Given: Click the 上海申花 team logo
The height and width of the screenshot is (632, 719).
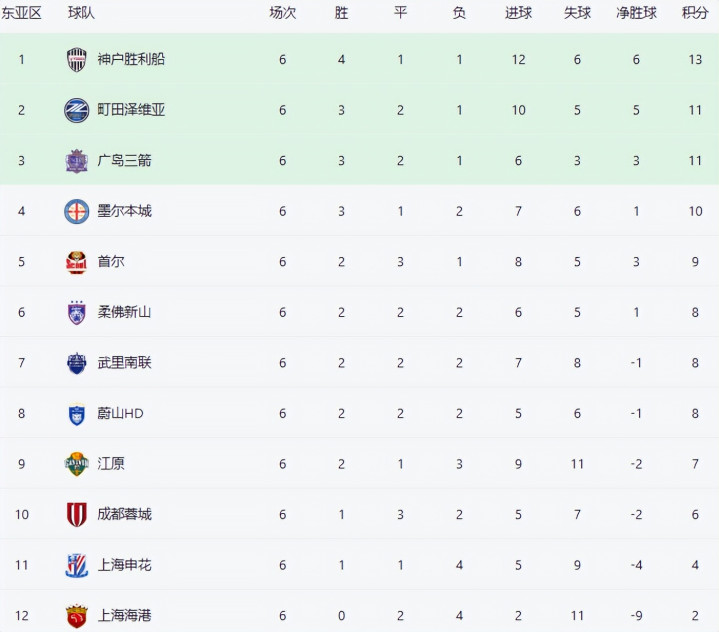Looking at the screenshot, I should point(77,565).
